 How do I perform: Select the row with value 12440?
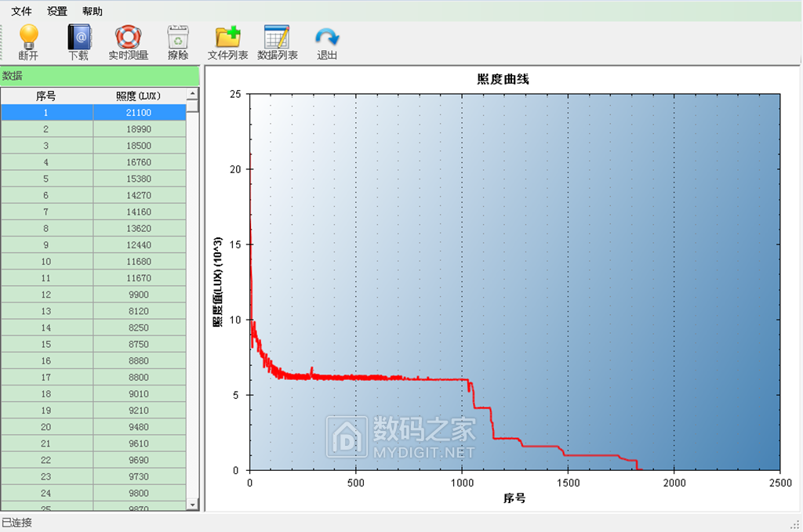click(93, 245)
